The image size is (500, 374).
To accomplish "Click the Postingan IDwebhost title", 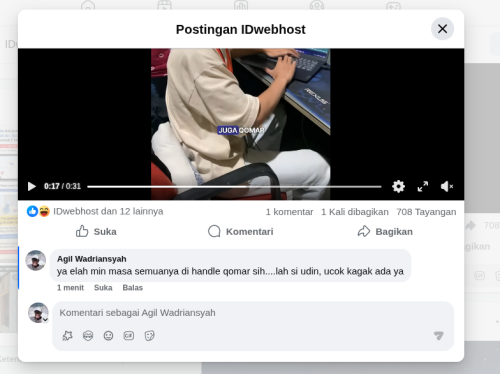I will [241, 29].
